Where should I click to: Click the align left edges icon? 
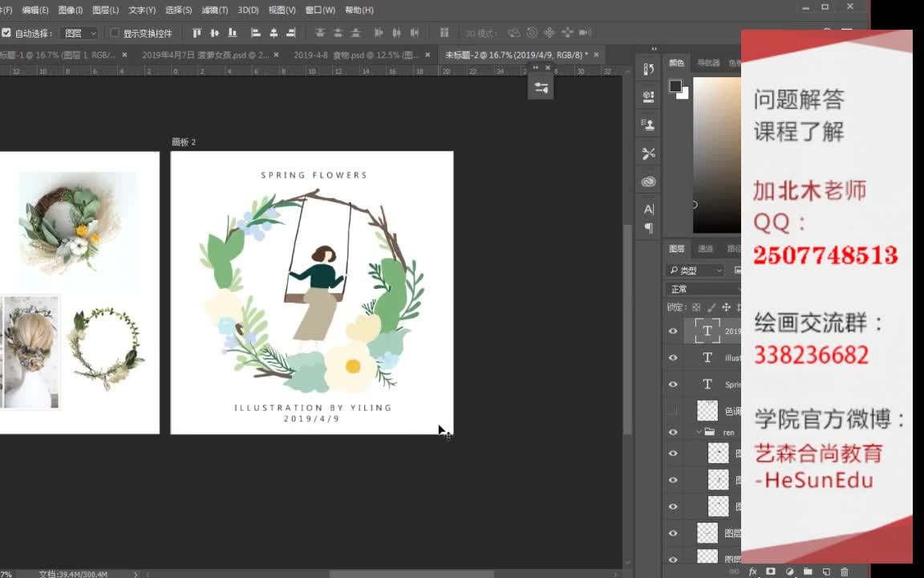point(255,32)
